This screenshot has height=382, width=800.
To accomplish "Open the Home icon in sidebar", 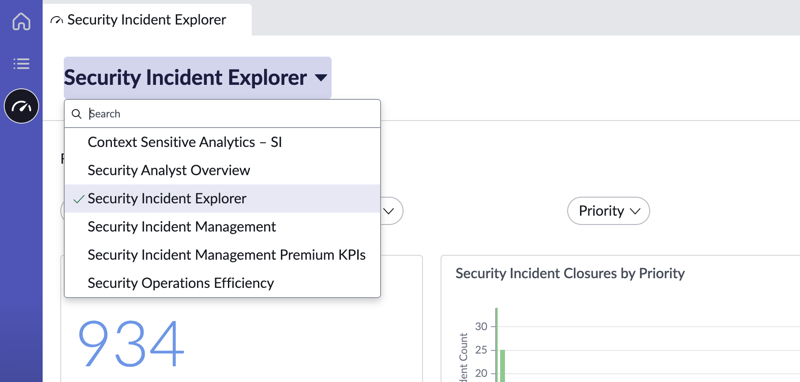I will [21, 21].
